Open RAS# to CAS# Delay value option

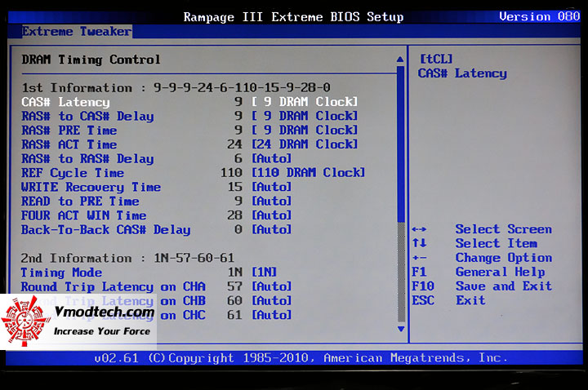click(305, 116)
